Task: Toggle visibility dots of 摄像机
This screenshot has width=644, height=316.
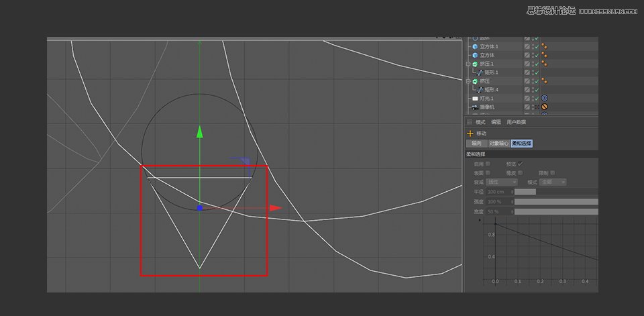Action: [533, 107]
